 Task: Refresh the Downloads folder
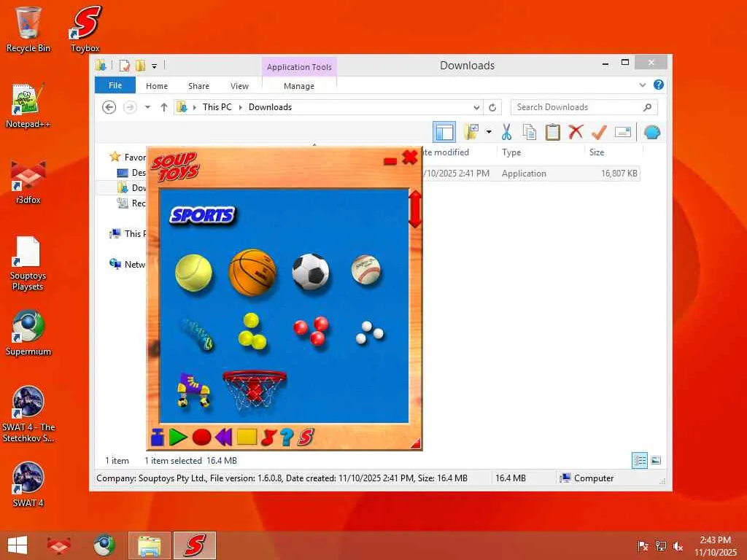(492, 108)
